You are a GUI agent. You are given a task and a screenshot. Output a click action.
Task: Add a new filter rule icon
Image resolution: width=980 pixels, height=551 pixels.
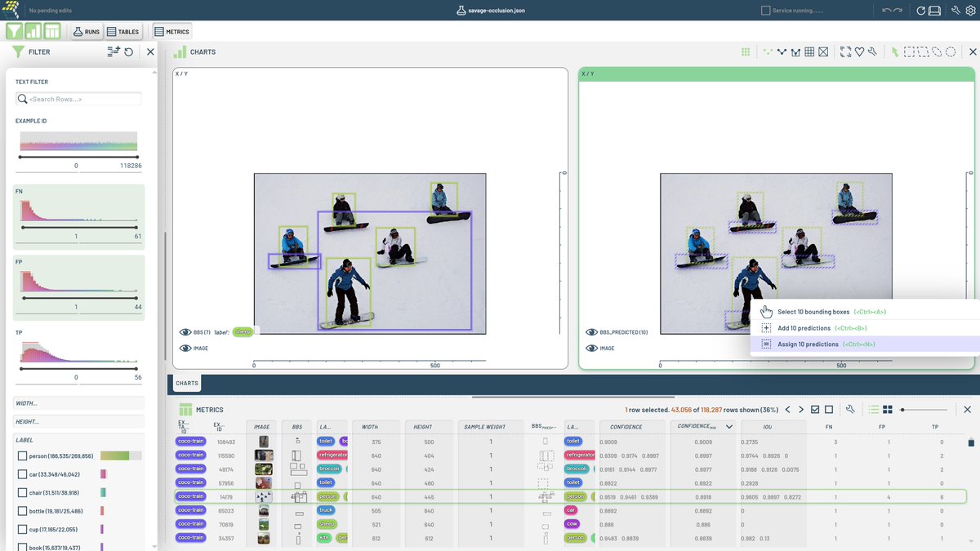(114, 51)
